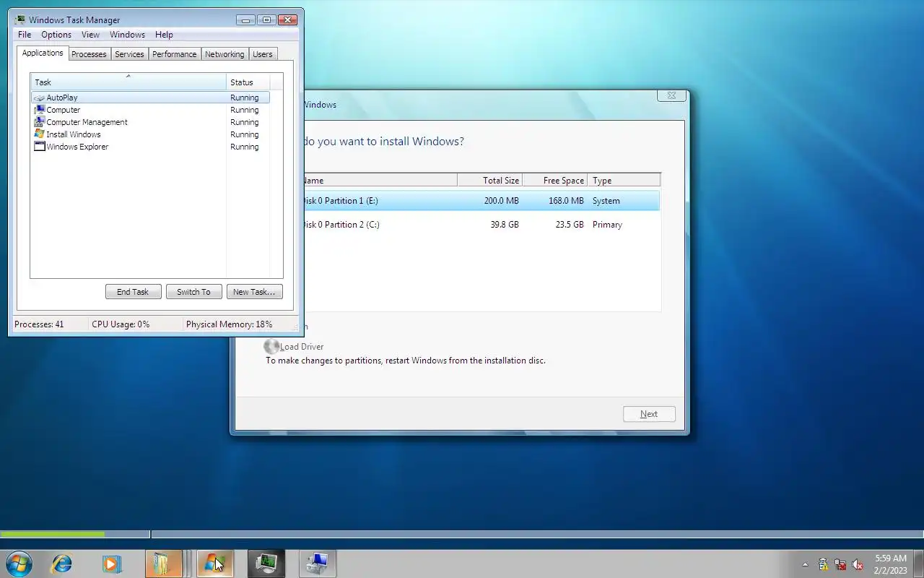Click the Switch To button
Viewport: 924px width, 578px height.
(x=193, y=292)
